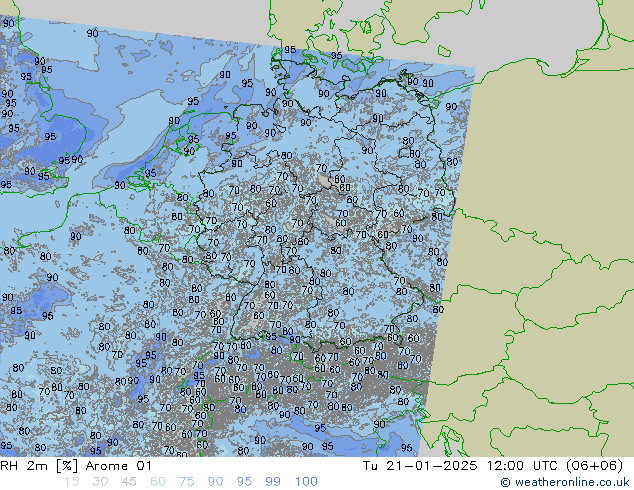Viewport: 634px width, 490px height.
Task: Click the date "Tu 21-01-2025"
Action: tap(420, 466)
